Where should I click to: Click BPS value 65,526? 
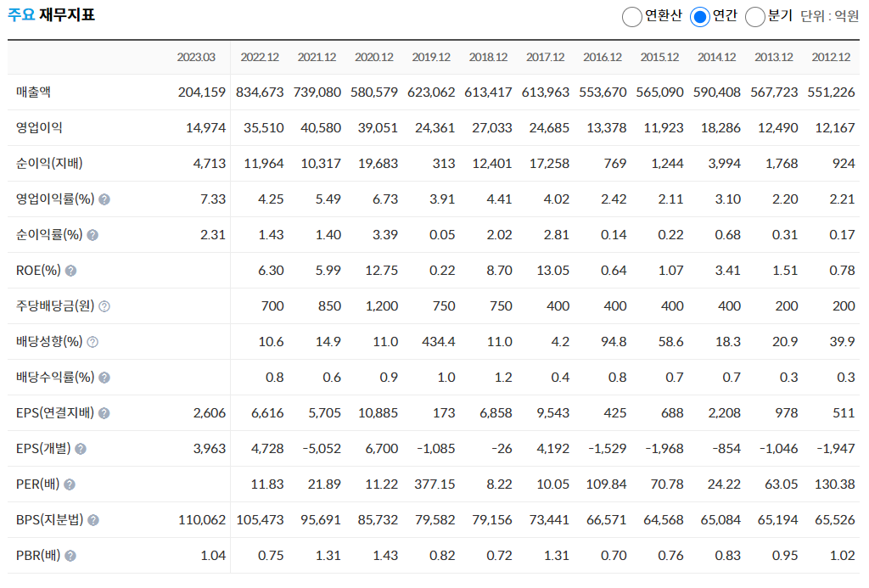835,520
